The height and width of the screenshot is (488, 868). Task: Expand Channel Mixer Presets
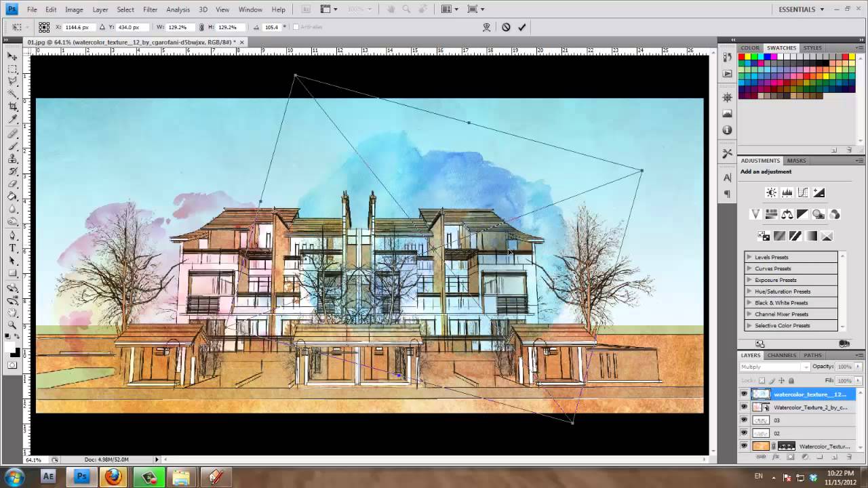(x=749, y=314)
